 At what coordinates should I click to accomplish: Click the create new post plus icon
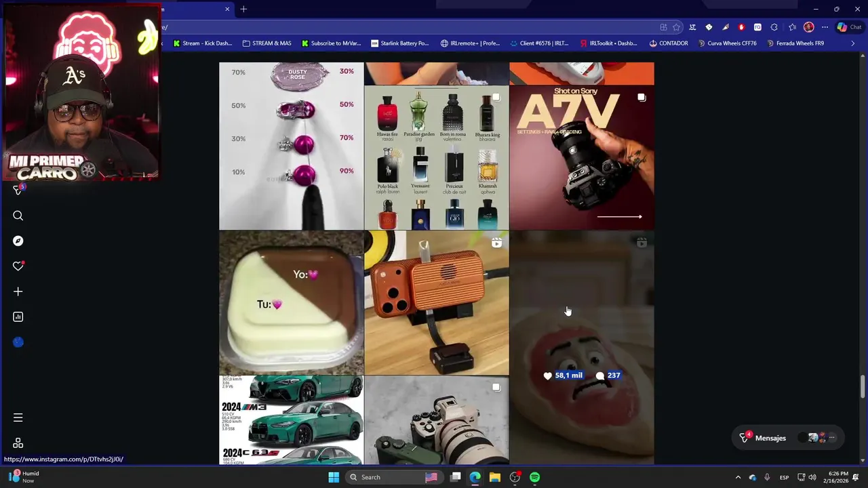(x=18, y=291)
